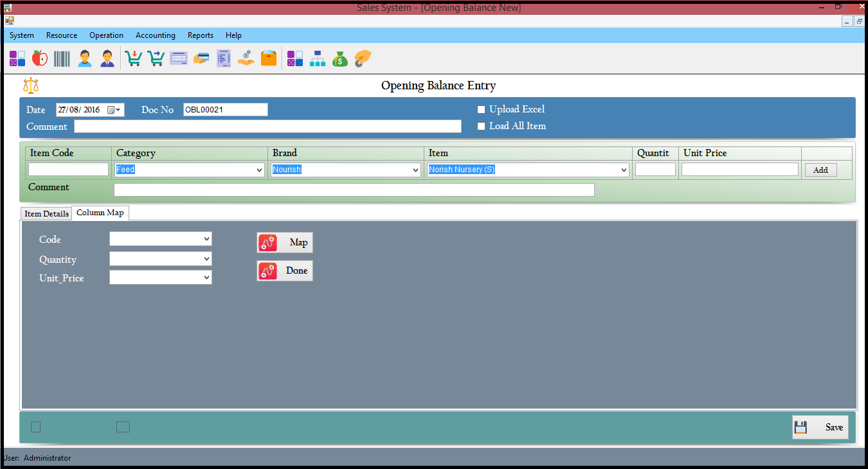Click the Add button
This screenshot has width=868, height=469.
pyautogui.click(x=820, y=170)
